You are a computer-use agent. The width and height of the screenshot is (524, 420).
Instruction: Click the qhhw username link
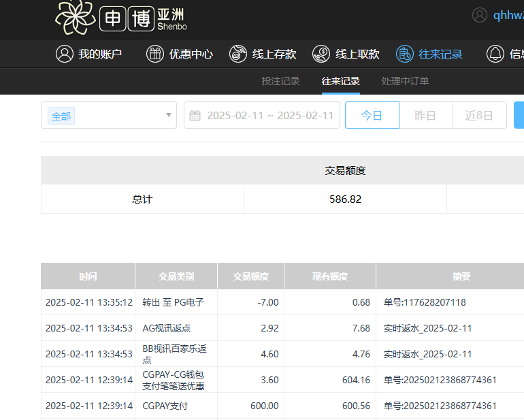[x=508, y=15]
